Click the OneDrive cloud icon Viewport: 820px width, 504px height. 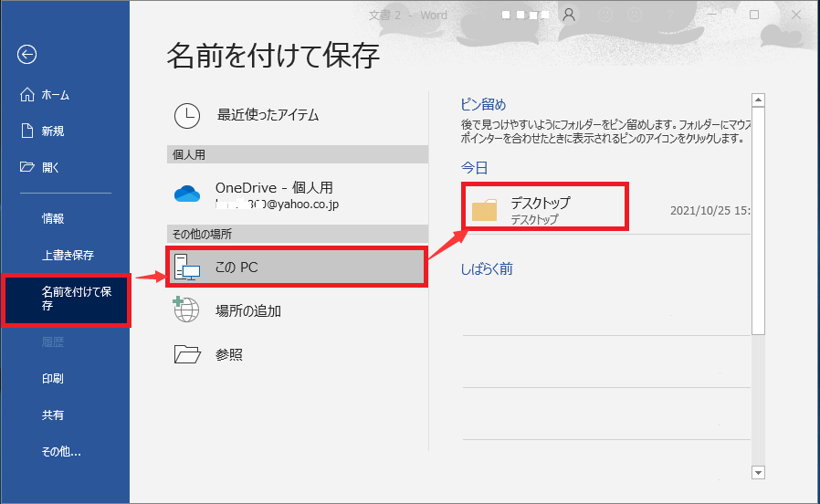click(187, 194)
